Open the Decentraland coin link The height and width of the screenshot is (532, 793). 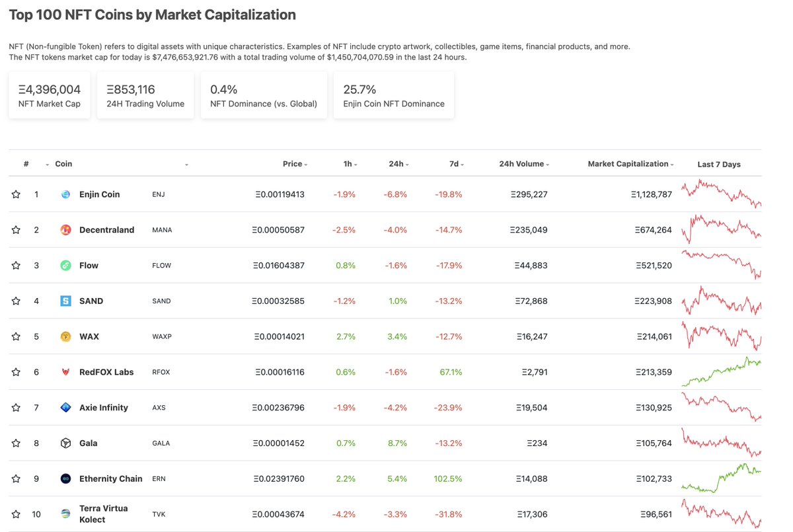click(106, 230)
